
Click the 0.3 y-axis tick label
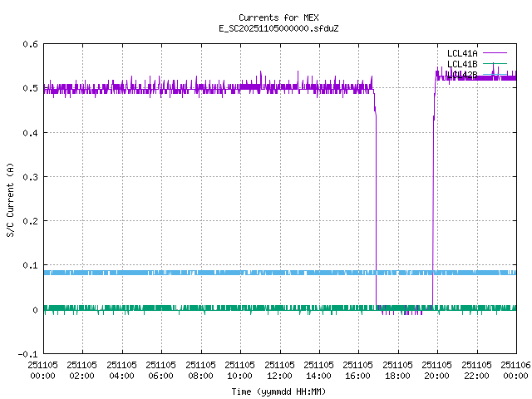tap(28, 177)
